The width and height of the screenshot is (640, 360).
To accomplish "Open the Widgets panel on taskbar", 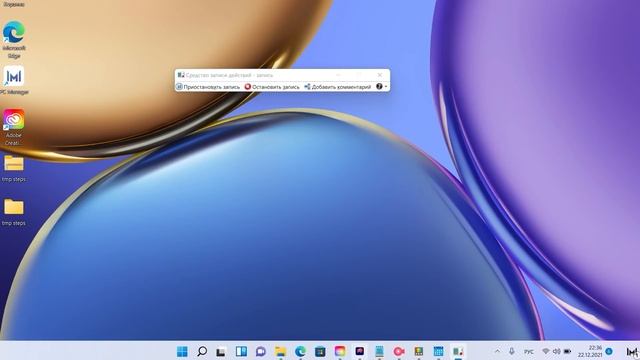I will [241, 351].
